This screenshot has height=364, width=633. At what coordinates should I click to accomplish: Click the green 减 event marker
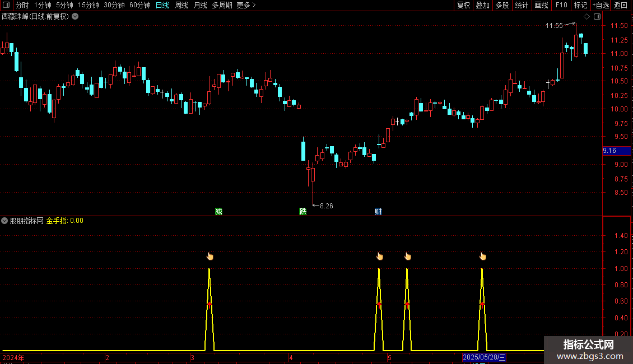(x=218, y=212)
